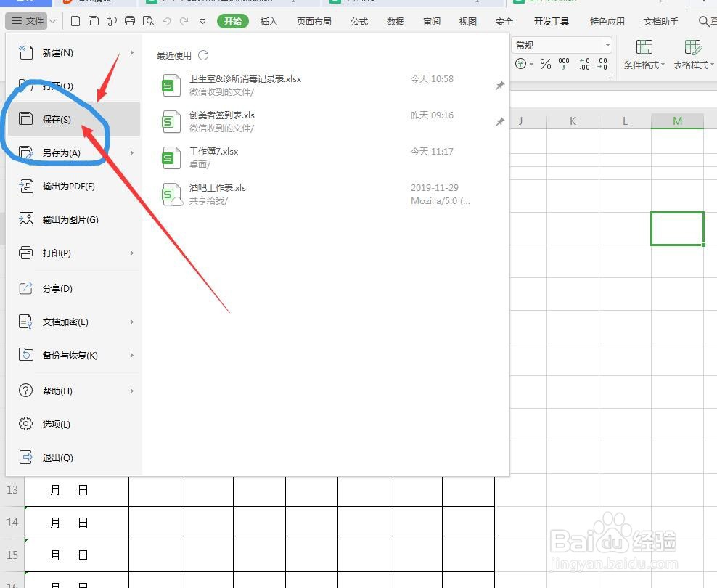The height and width of the screenshot is (588, 717).
Task: Open the 开发工具 ribbon tab
Action: click(x=551, y=22)
